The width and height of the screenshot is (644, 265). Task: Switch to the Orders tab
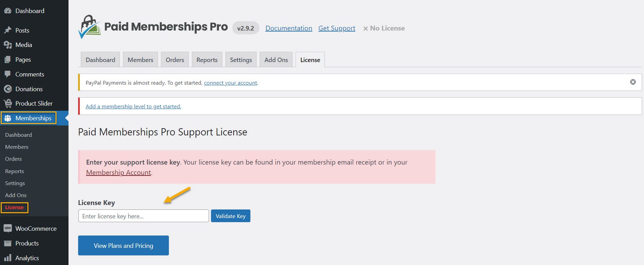(175, 60)
